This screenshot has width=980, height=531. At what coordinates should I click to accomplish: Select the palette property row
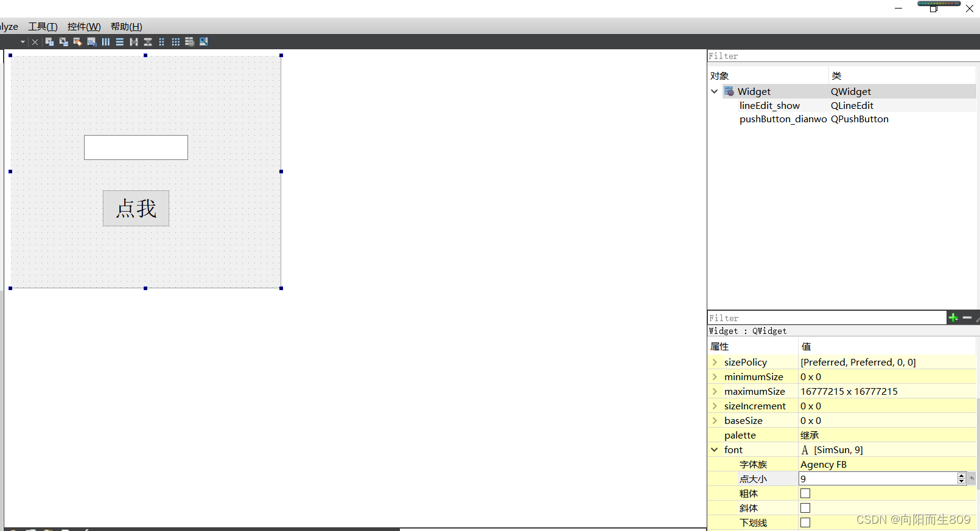(x=842, y=435)
